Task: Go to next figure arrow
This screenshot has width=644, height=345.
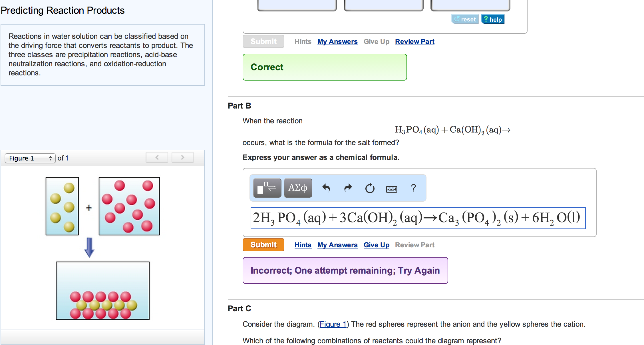Action: pos(183,157)
